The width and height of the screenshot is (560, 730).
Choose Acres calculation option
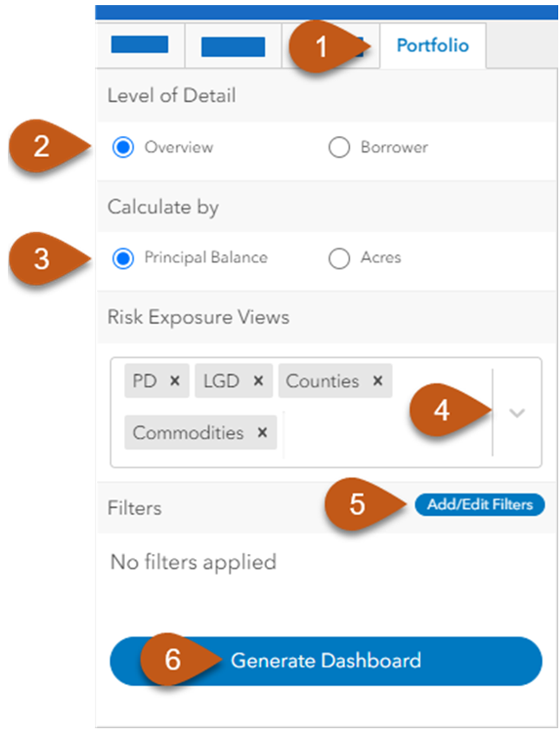pyautogui.click(x=339, y=257)
